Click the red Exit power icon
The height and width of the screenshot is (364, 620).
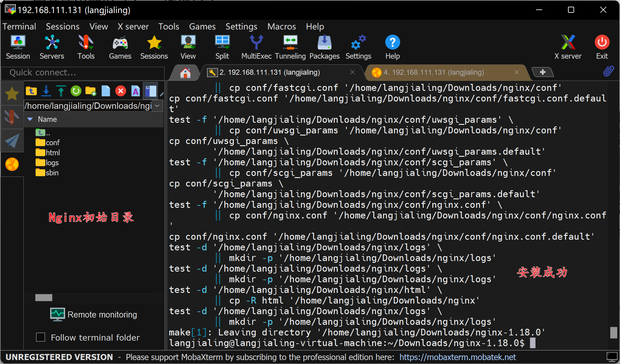(602, 47)
